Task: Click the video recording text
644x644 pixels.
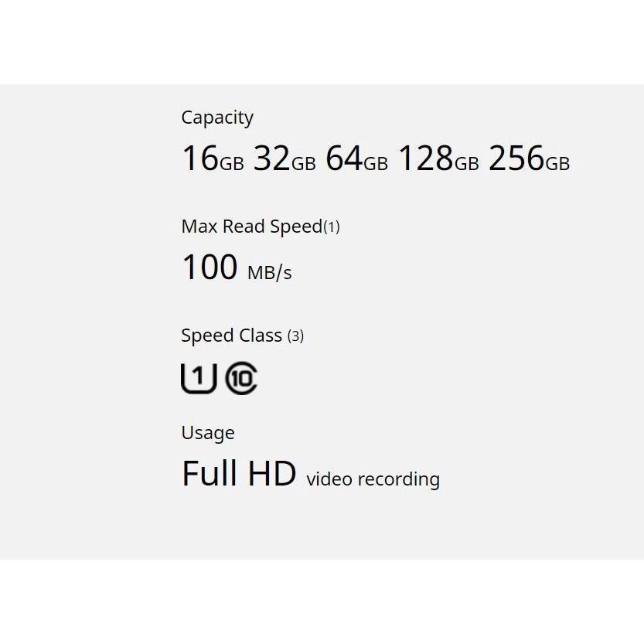Action: [373, 479]
